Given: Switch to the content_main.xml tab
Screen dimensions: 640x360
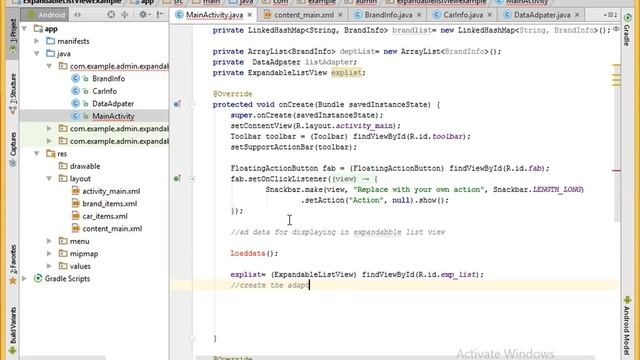Looking at the screenshot, I should [x=303, y=15].
